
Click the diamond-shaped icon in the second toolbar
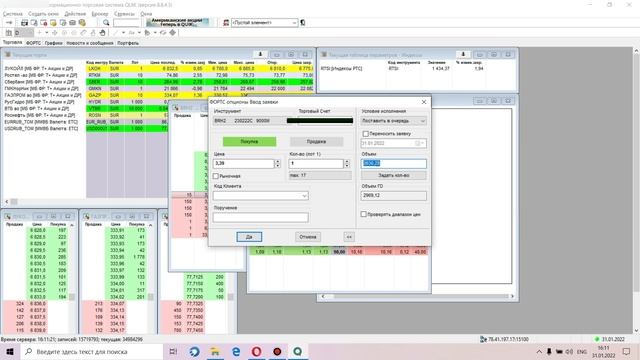pyautogui.click(x=173, y=33)
